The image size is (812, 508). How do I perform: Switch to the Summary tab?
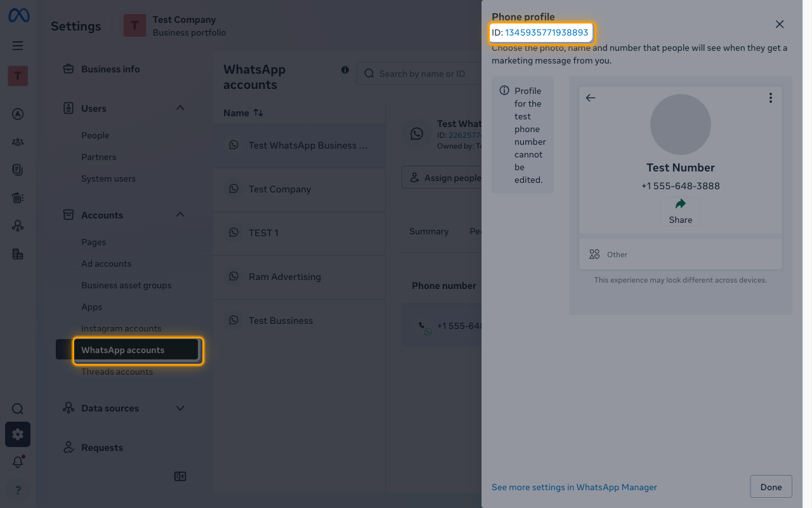pos(429,231)
